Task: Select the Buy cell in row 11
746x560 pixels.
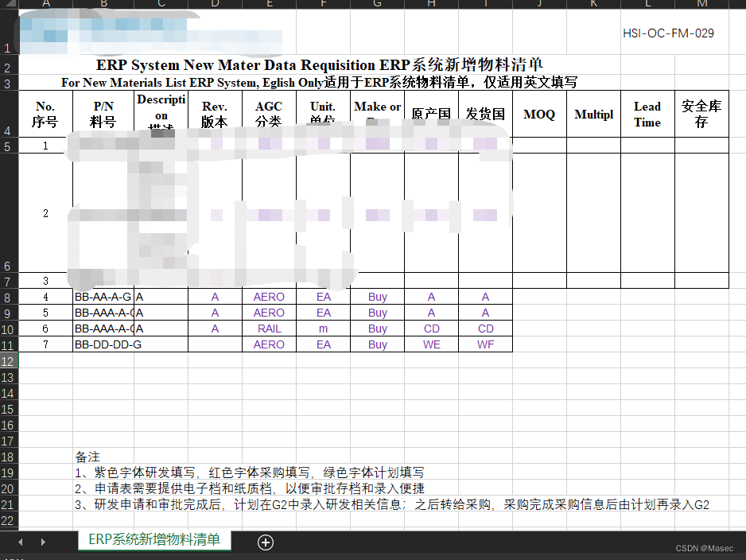Action: pyautogui.click(x=377, y=344)
